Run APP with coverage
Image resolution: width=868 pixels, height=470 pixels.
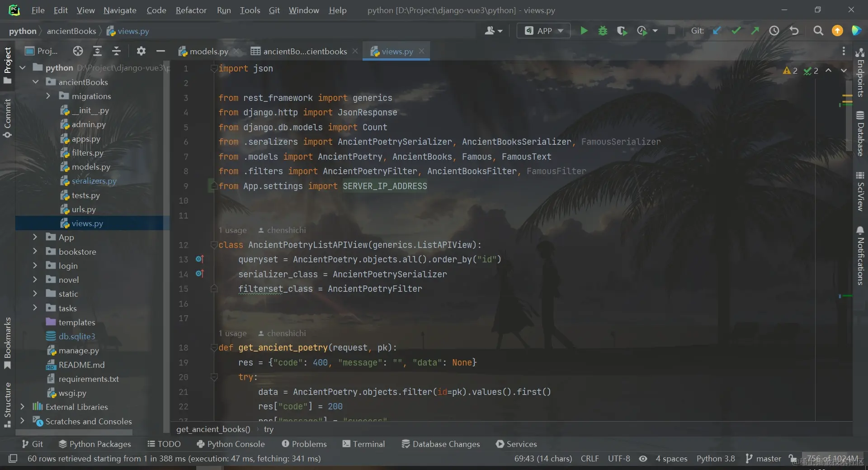(x=622, y=31)
